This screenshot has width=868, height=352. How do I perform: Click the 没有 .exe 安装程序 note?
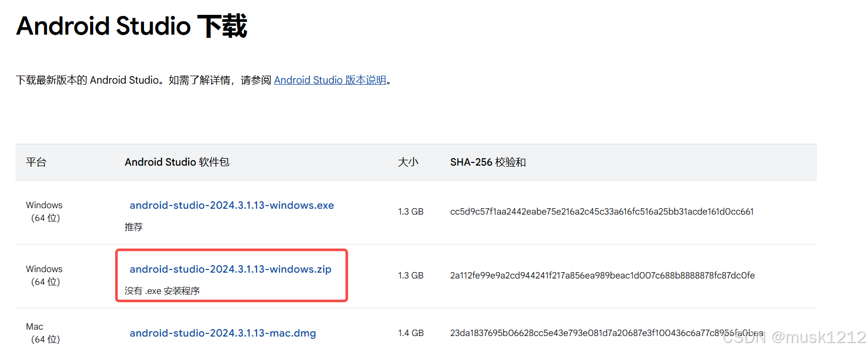click(x=162, y=291)
